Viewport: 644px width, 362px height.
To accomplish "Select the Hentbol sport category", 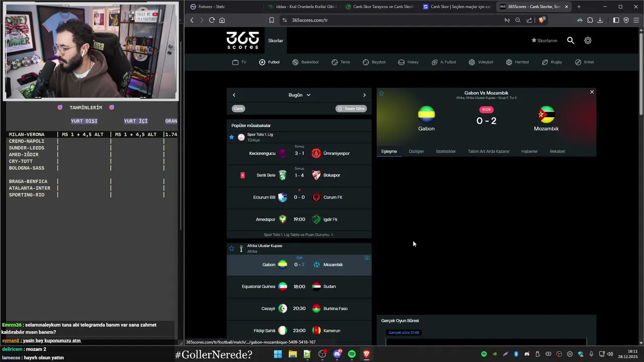I will tap(517, 62).
